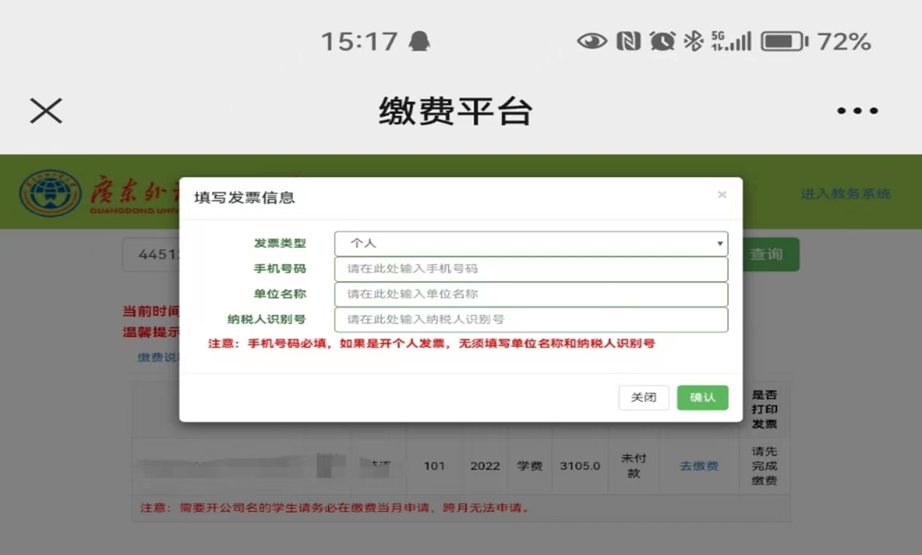The image size is (922, 555).
Task: Open the 发票类型 dropdown showing 个人
Action: 530,243
